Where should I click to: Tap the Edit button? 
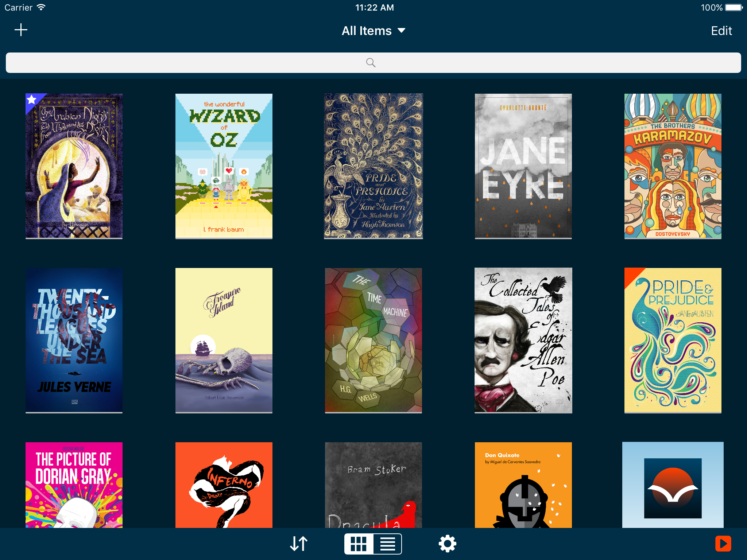721,31
